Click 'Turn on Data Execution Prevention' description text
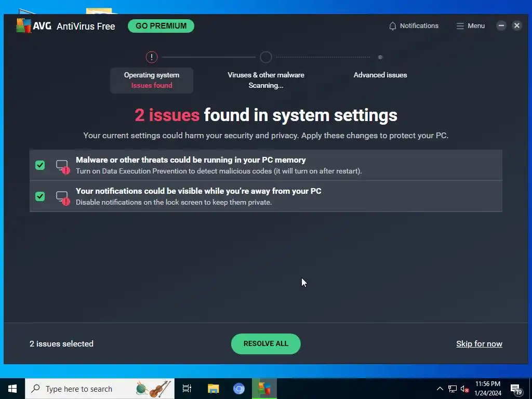Screen dimensions: 532x399 point(219,171)
